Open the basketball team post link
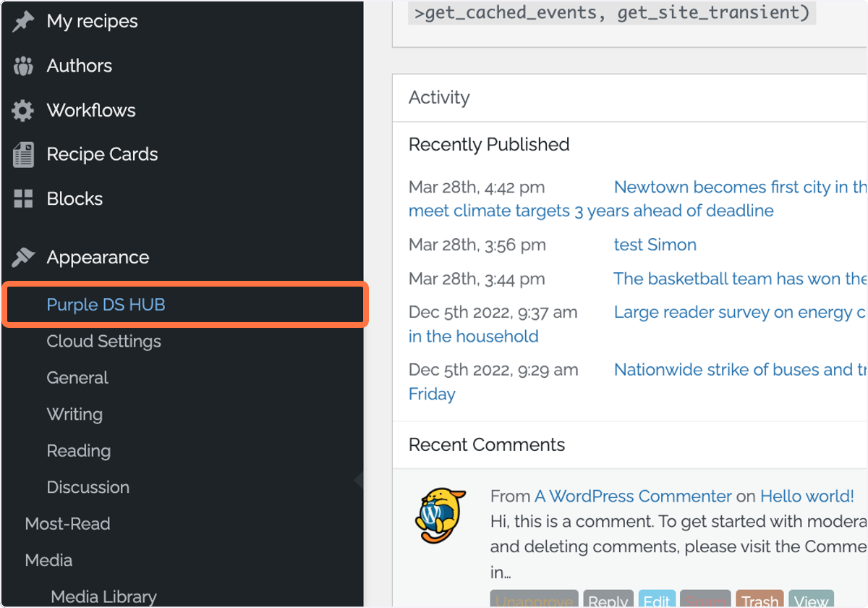Viewport: 868px width, 608px height. [740, 279]
